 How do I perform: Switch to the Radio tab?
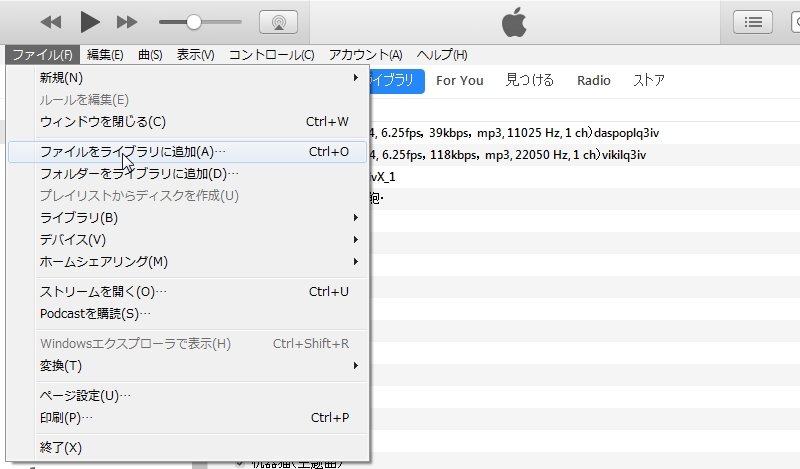tap(593, 81)
